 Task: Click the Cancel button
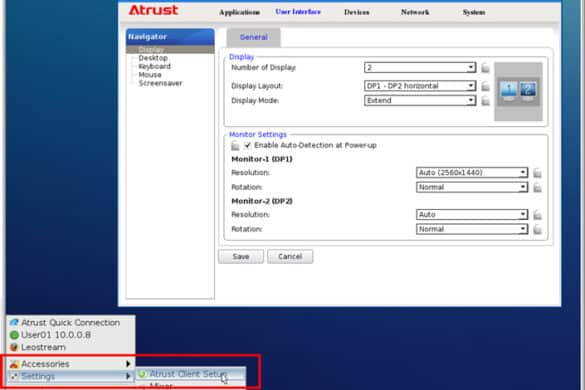tap(290, 256)
